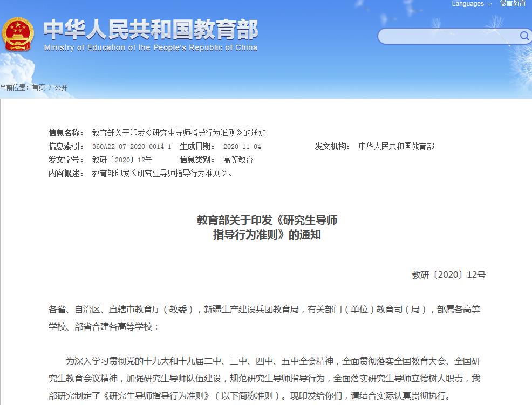Click inside the search input box
Viewport: 532px width, 405px height.
(x=448, y=36)
